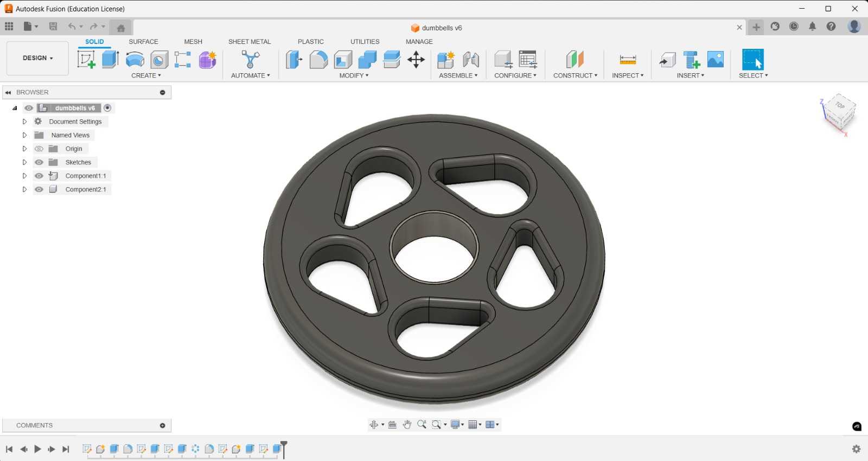Select the Press Pull tool
868x461 pixels.
(294, 60)
